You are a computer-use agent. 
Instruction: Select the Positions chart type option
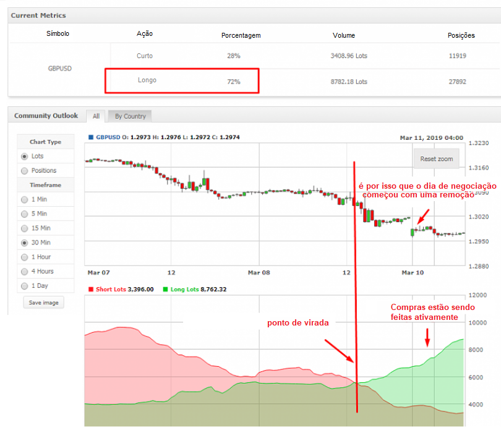[25, 171]
